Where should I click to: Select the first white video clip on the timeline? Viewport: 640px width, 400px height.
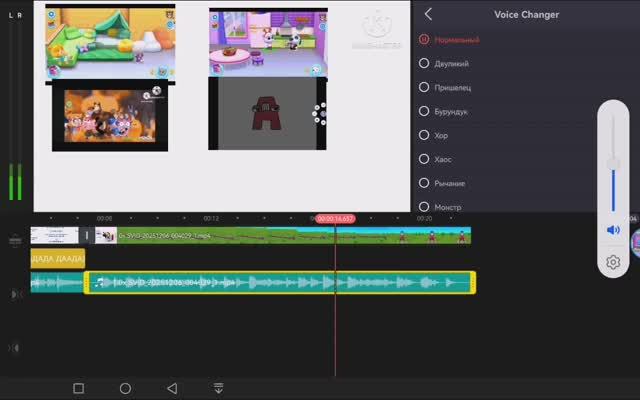point(55,236)
